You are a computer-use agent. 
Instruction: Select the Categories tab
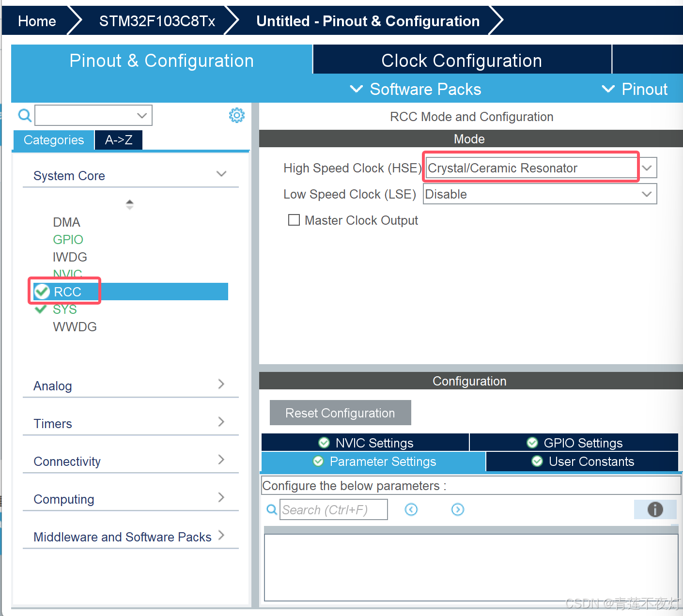point(54,140)
